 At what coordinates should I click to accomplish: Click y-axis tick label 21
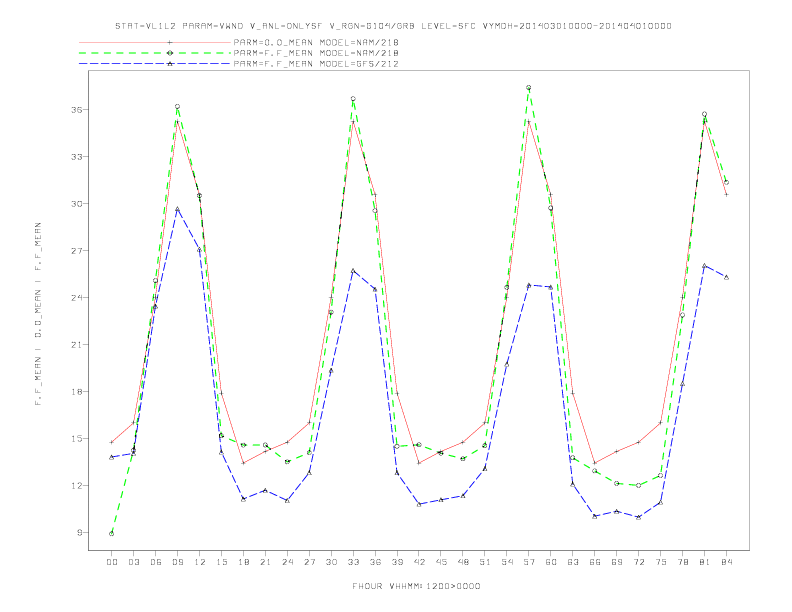pyautogui.click(x=76, y=344)
